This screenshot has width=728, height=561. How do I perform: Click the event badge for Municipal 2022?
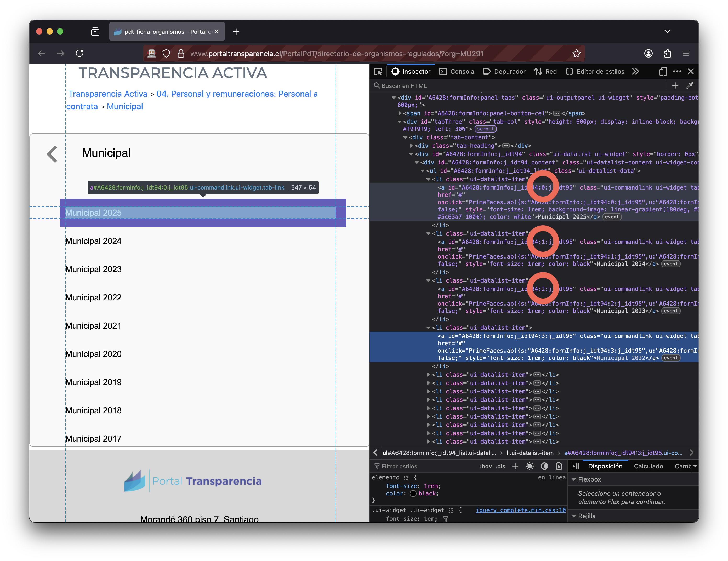pos(671,358)
